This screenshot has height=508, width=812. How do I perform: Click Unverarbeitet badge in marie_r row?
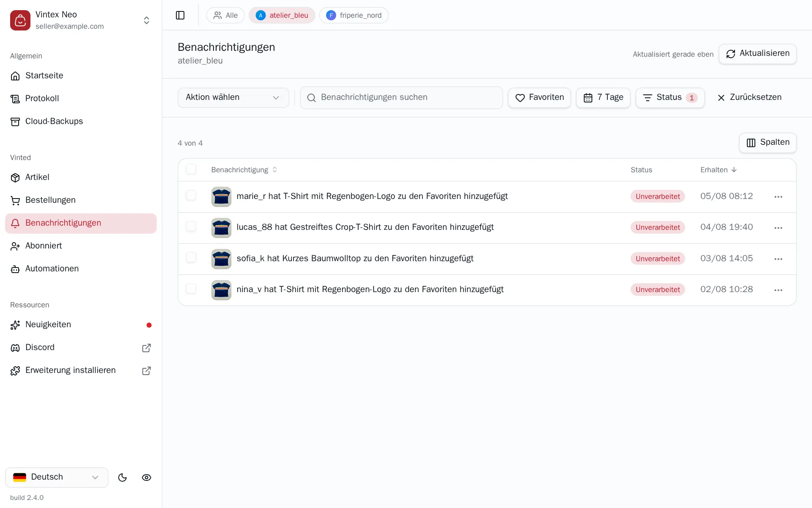658,196
